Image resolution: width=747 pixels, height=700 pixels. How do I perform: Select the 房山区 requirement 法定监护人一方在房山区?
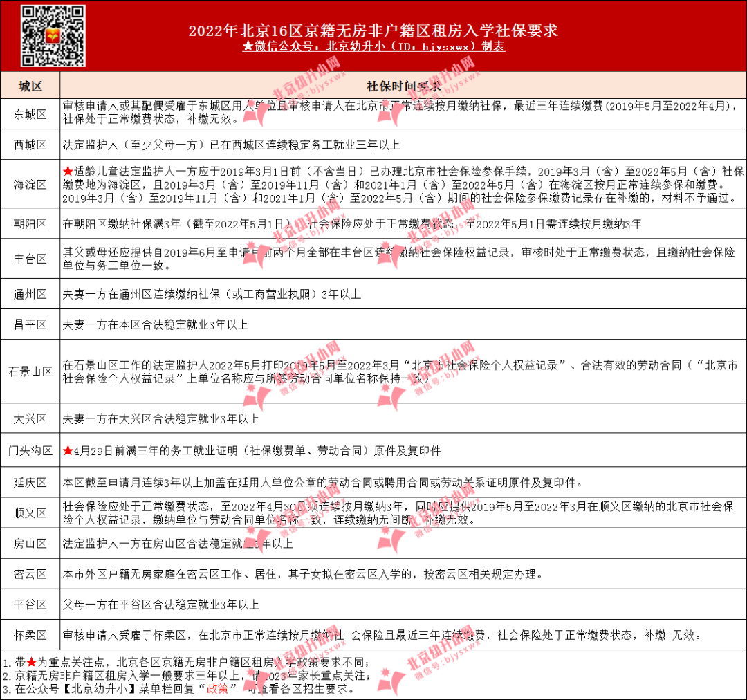pos(178,543)
